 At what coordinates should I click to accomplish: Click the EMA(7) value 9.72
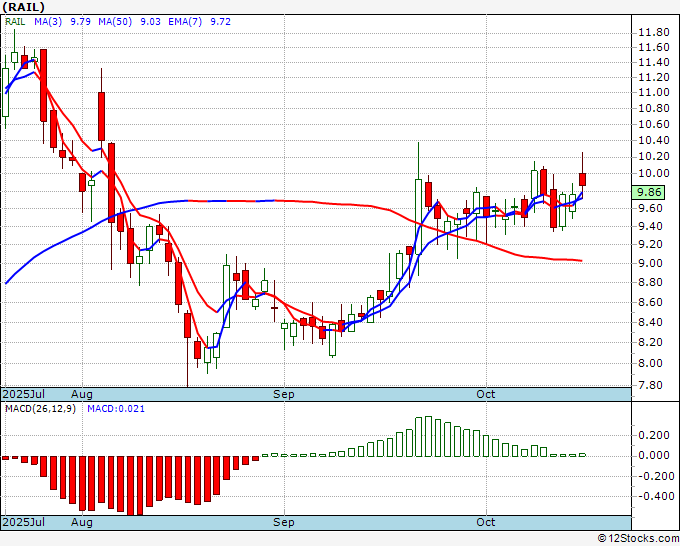coord(220,22)
